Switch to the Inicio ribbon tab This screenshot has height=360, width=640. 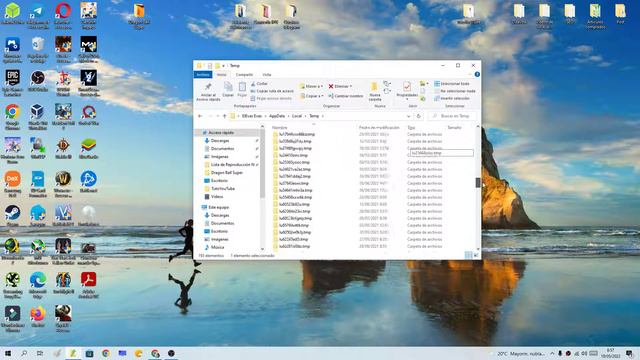pyautogui.click(x=221, y=75)
